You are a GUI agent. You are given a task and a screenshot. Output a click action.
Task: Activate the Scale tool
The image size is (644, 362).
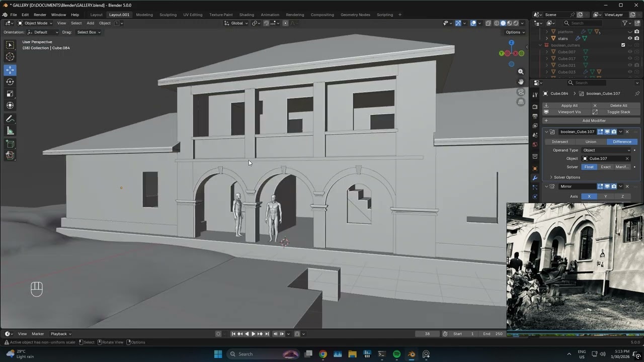[10, 94]
